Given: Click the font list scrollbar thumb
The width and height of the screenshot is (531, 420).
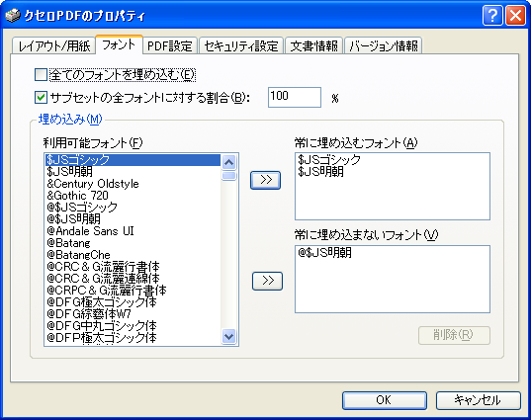Looking at the screenshot, I should click(x=229, y=176).
